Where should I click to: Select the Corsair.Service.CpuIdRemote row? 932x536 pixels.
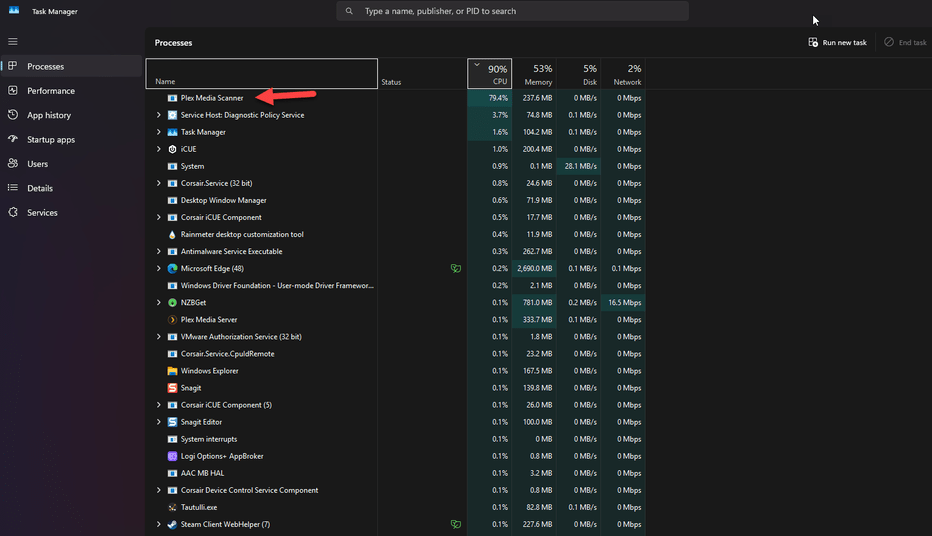[395, 354]
